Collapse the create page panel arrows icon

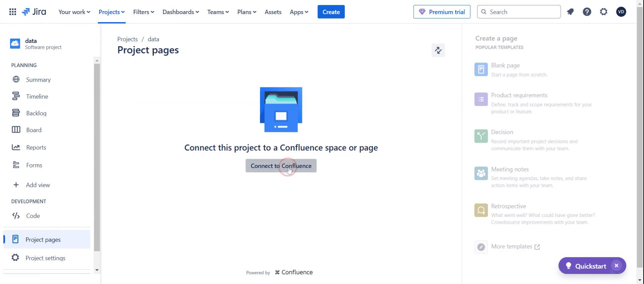pyautogui.click(x=438, y=50)
